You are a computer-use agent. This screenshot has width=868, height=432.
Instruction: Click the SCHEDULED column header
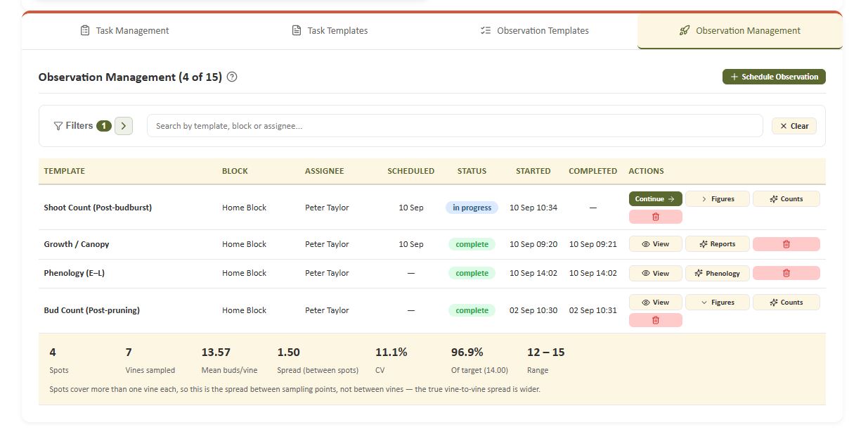click(410, 171)
